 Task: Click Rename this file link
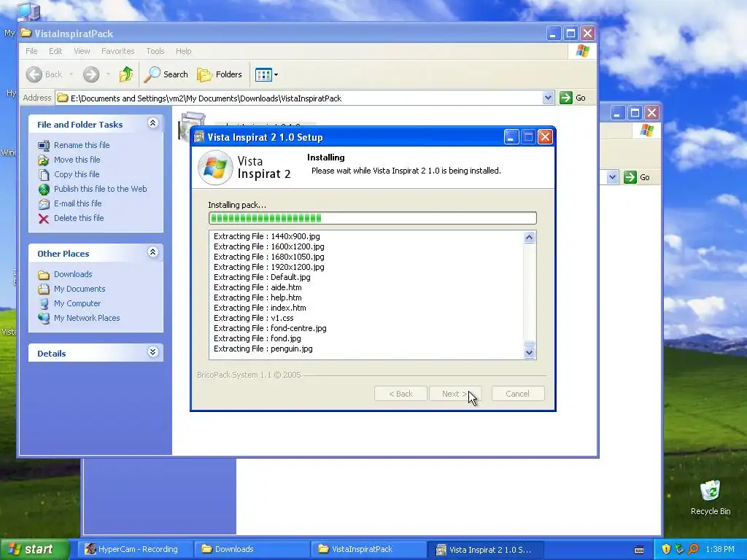82,145
